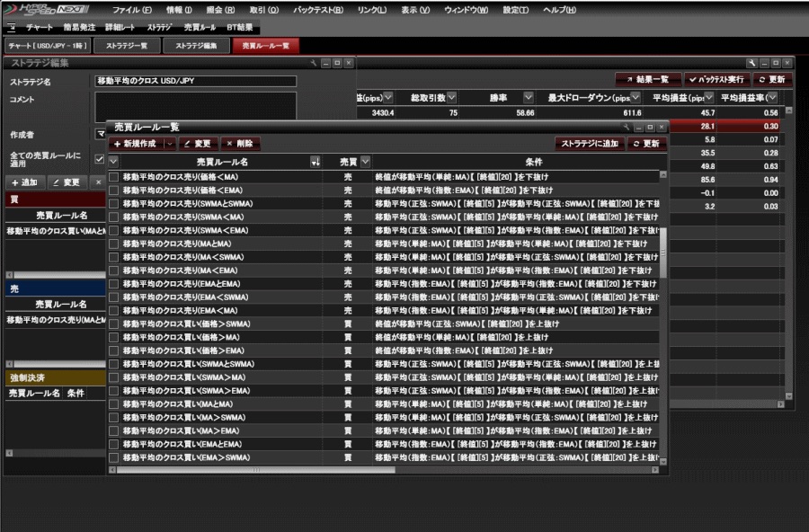The width and height of the screenshot is (809, 532).
Task: Click the 新規作成 plus button
Action: pyautogui.click(x=135, y=144)
